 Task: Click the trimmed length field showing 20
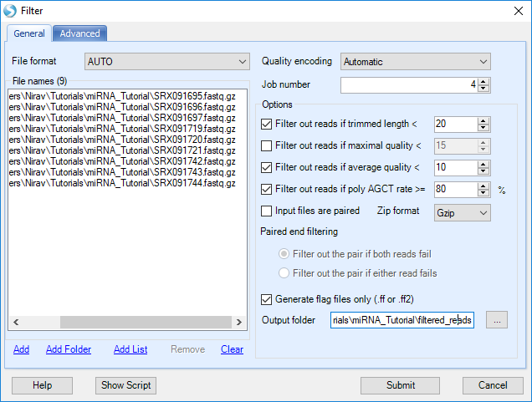[456, 124]
